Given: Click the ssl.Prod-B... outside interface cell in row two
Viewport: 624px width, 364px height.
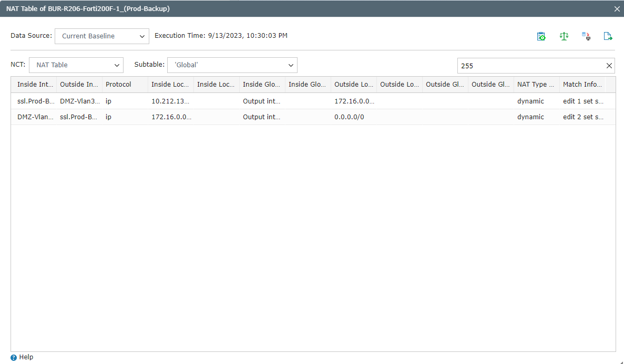Looking at the screenshot, I should coord(79,117).
